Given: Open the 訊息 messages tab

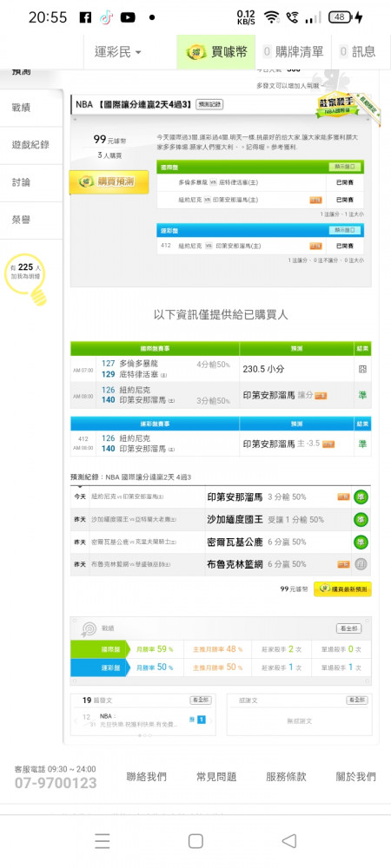Looking at the screenshot, I should 358,52.
